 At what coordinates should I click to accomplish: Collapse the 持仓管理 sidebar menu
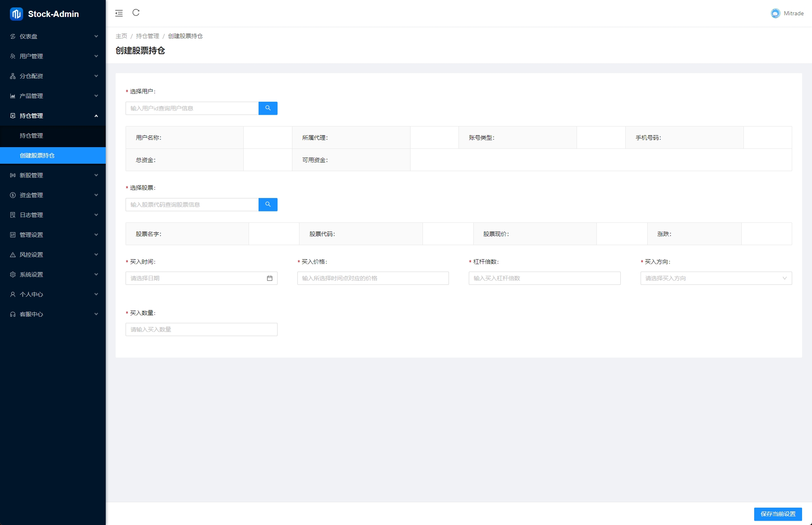pyautogui.click(x=53, y=116)
